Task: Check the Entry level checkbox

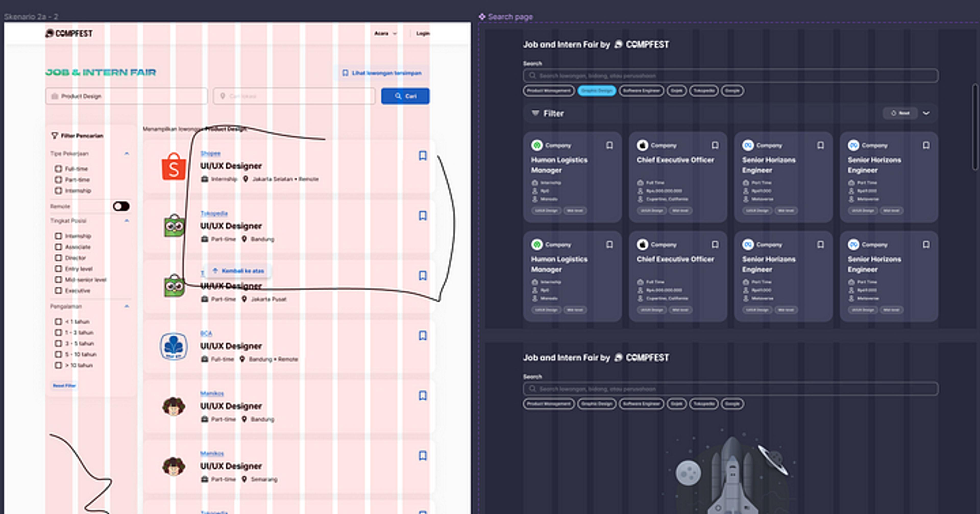Action: 58,269
